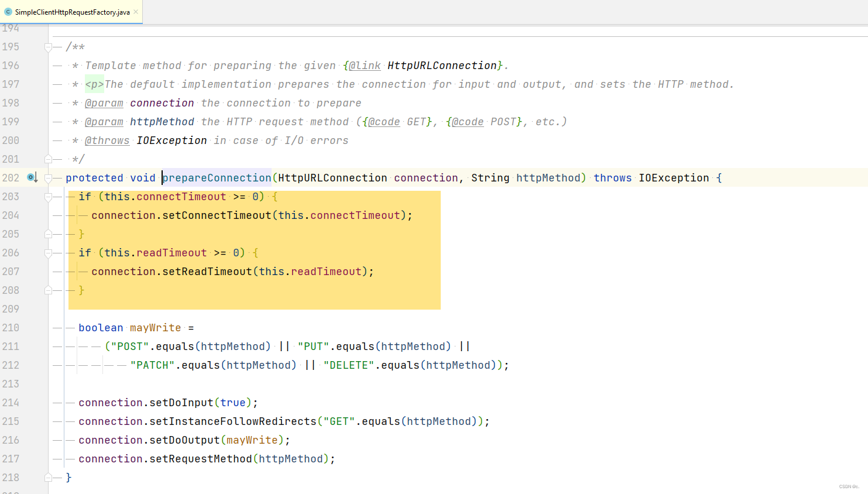Click setConnectTimeout call on line 204
The height and width of the screenshot is (494, 868).
tap(217, 215)
